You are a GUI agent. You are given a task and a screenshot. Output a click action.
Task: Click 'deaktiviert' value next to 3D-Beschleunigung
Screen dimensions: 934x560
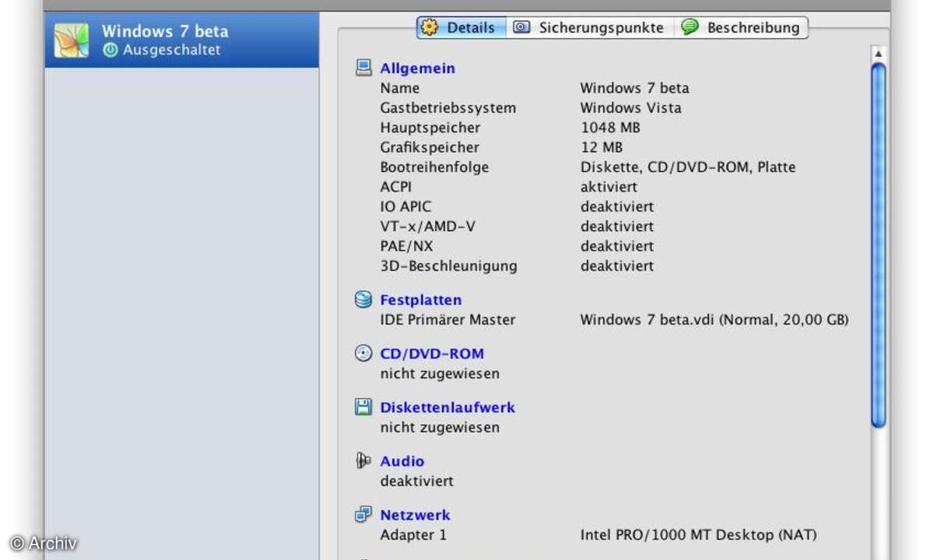(617, 266)
